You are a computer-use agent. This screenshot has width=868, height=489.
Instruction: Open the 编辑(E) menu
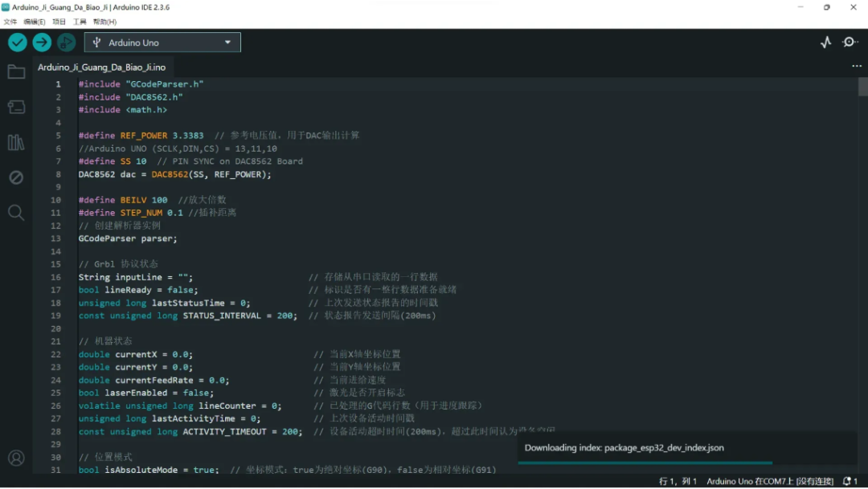[x=35, y=22]
